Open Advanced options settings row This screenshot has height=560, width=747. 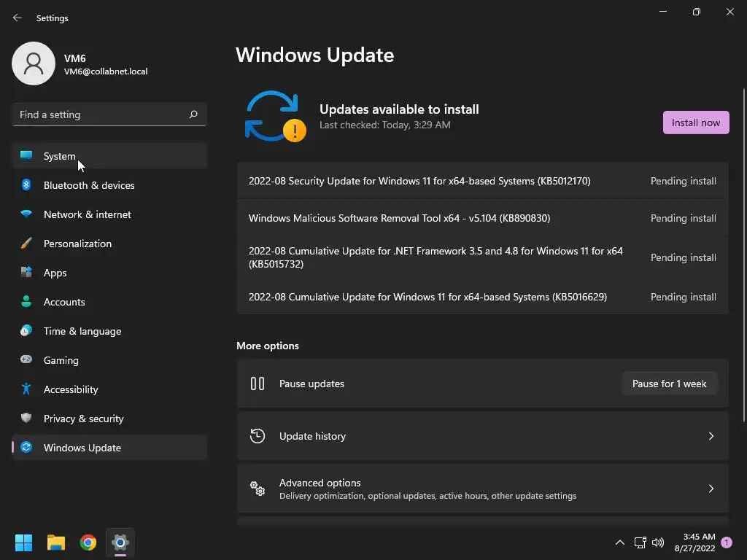coord(483,488)
